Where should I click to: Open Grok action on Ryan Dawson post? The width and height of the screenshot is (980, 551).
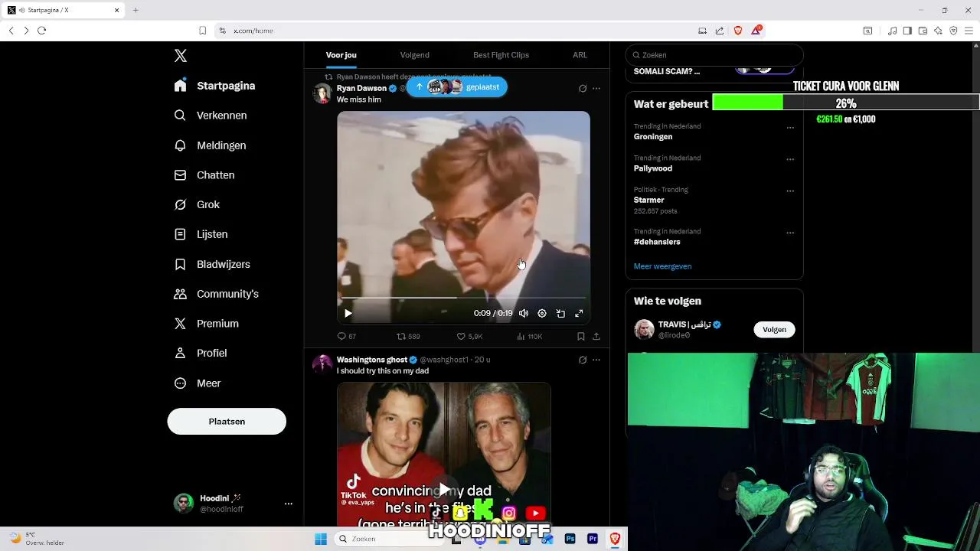coord(583,89)
